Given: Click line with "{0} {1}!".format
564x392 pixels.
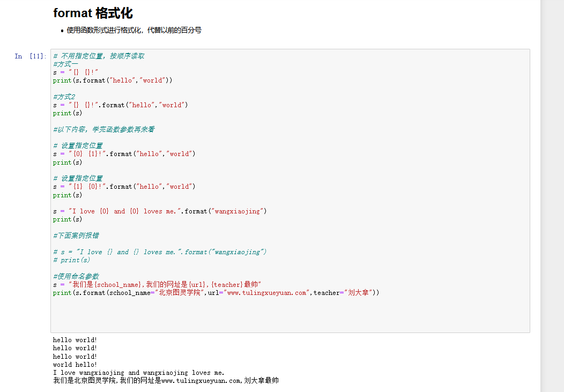Looking at the screenshot, I should click(x=124, y=154).
